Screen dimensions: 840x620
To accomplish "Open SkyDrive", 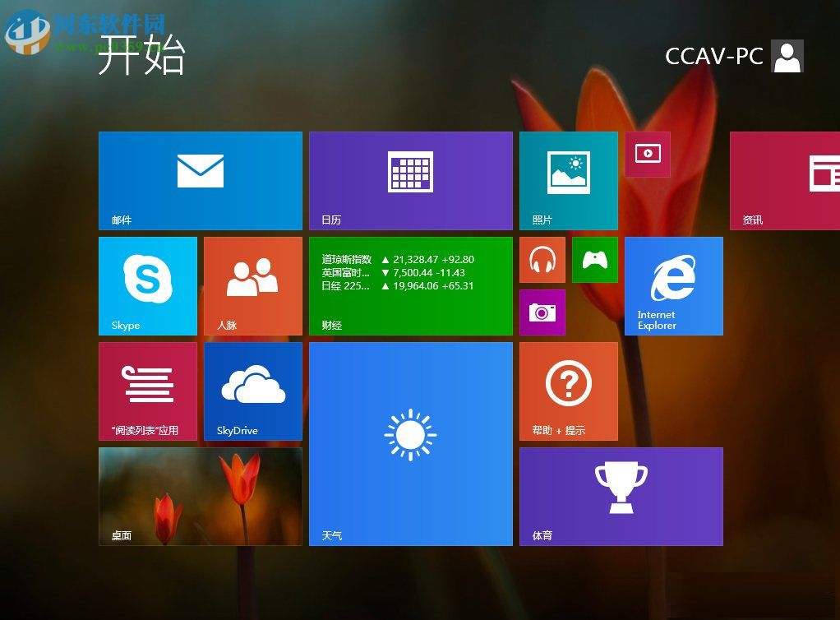I will pyautogui.click(x=252, y=391).
